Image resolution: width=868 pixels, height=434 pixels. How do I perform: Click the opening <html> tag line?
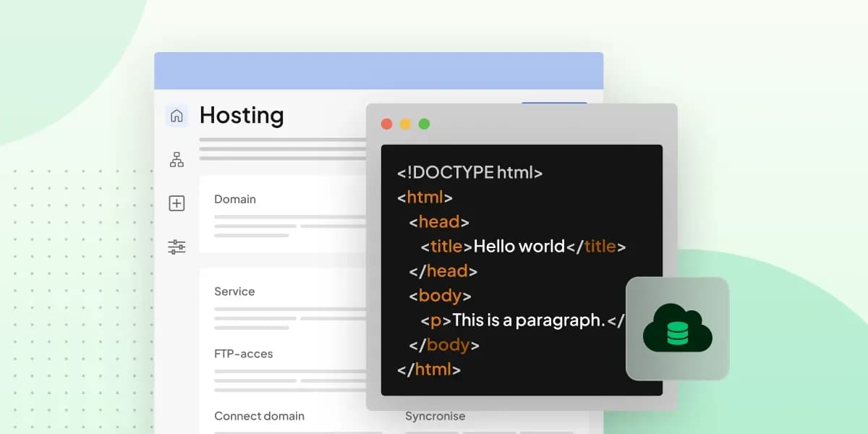pos(425,197)
